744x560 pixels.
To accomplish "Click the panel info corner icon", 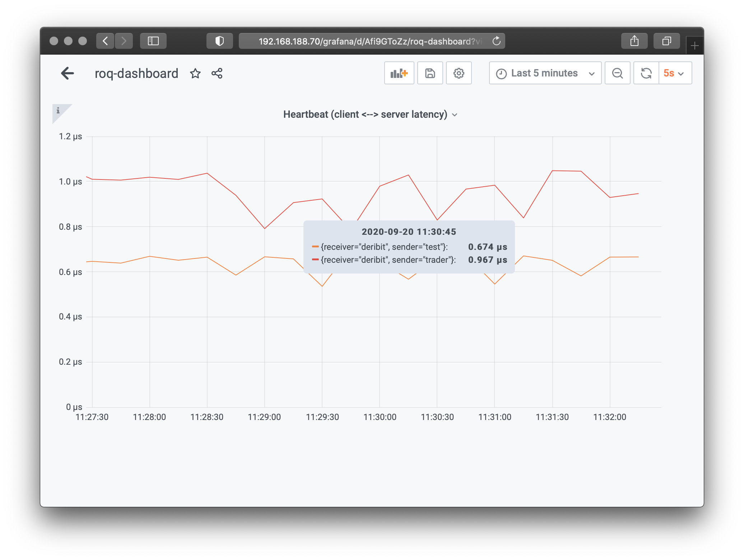I will pos(58,111).
